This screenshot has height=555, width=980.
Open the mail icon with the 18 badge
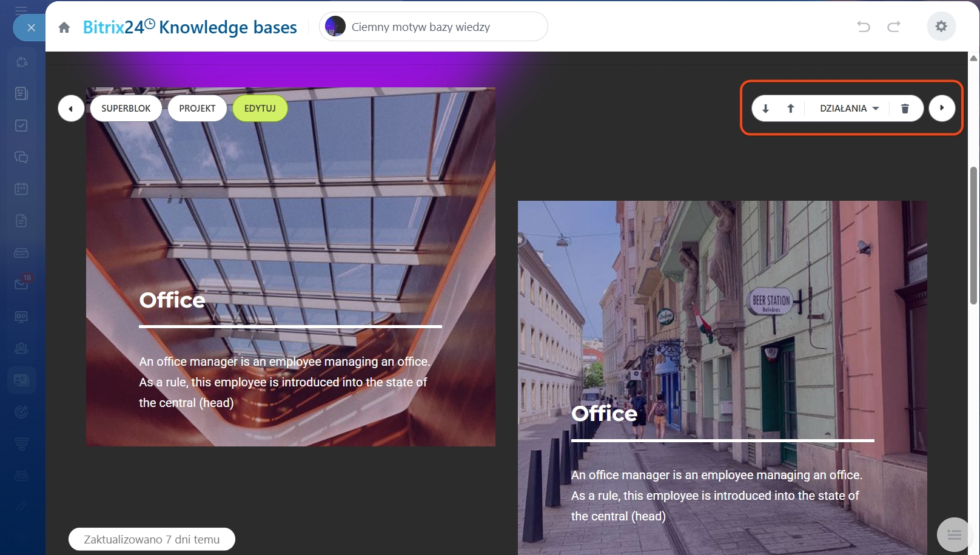pos(22,283)
